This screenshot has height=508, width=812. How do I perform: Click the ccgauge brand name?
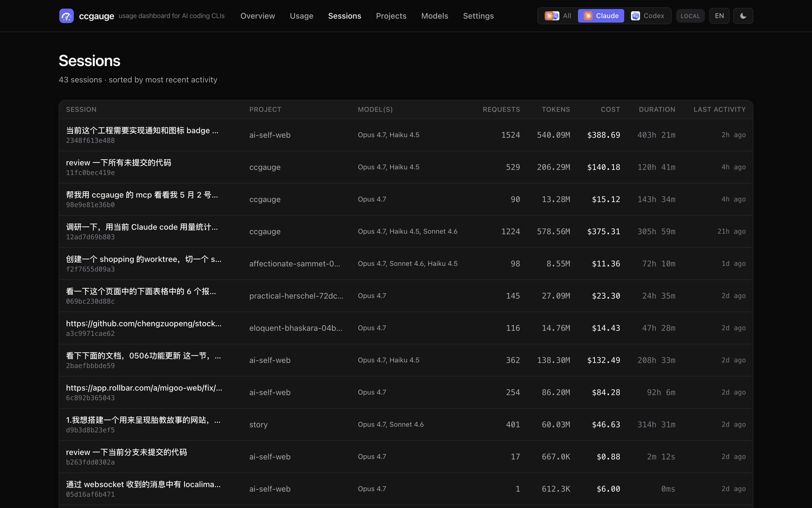[96, 16]
